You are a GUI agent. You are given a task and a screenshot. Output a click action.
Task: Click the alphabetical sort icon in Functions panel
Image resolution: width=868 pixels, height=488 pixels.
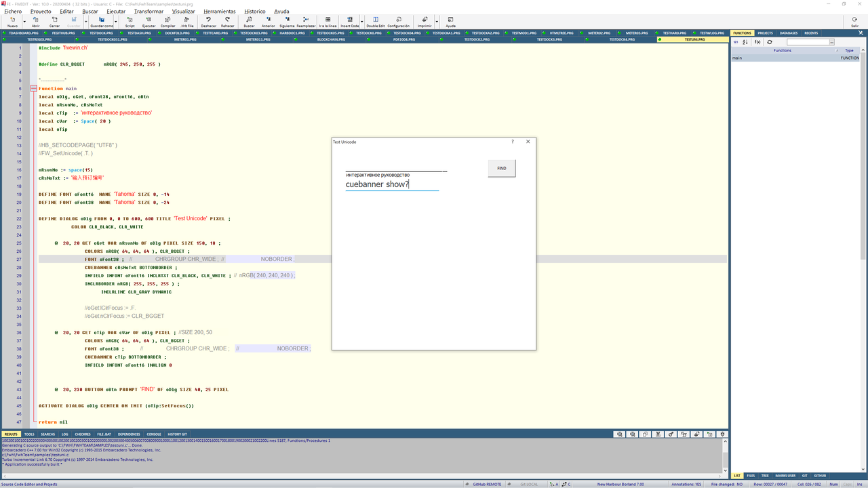click(x=745, y=42)
